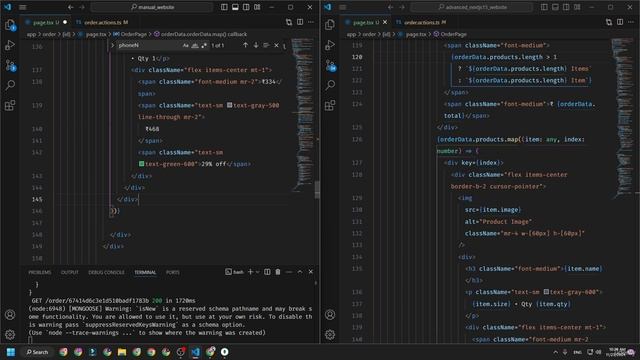640x360 pixels.
Task: Split editor right in right window
Action: point(620,22)
